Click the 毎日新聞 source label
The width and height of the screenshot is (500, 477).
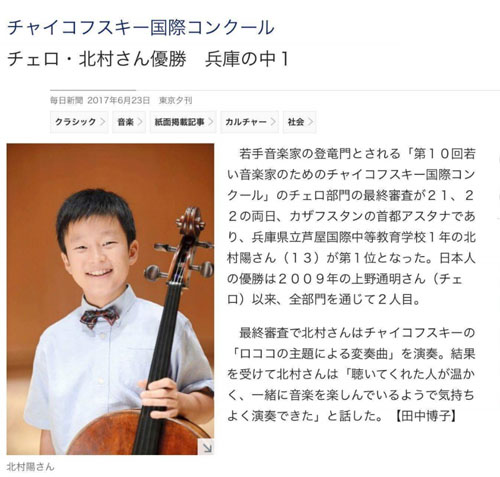(x=66, y=100)
